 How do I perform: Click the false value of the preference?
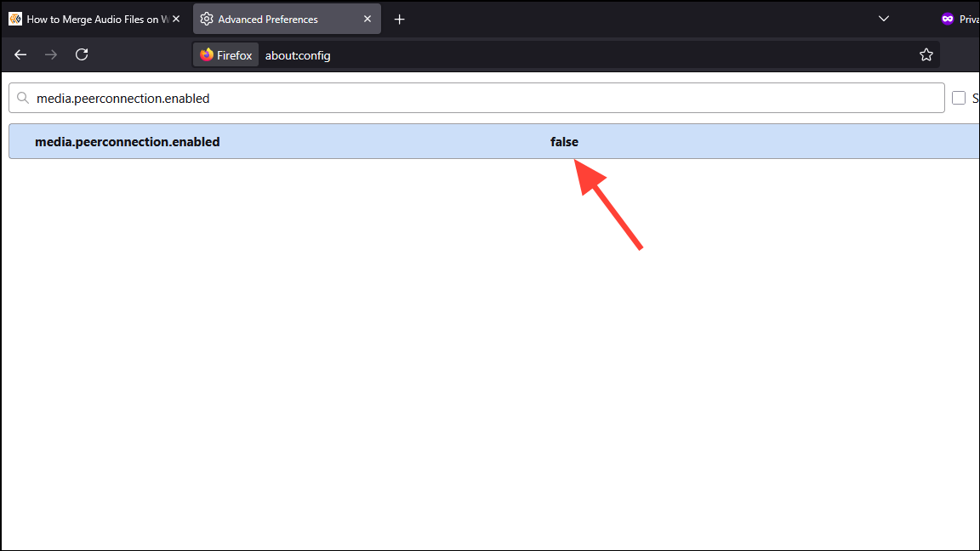[x=564, y=142]
